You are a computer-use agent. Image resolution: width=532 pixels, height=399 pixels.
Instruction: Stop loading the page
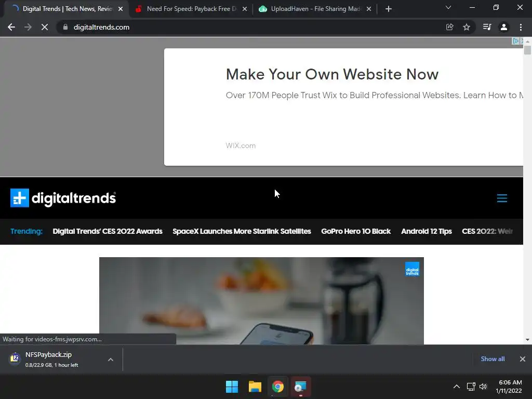(45, 27)
